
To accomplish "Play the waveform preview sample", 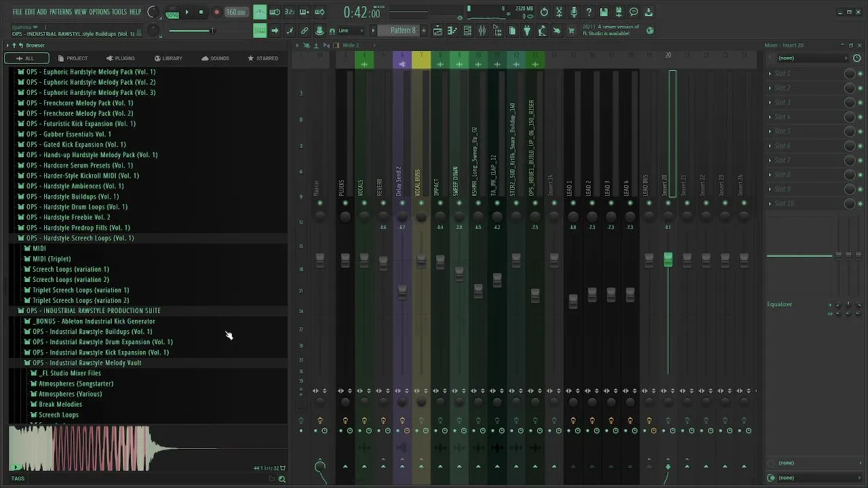I will [x=15, y=466].
